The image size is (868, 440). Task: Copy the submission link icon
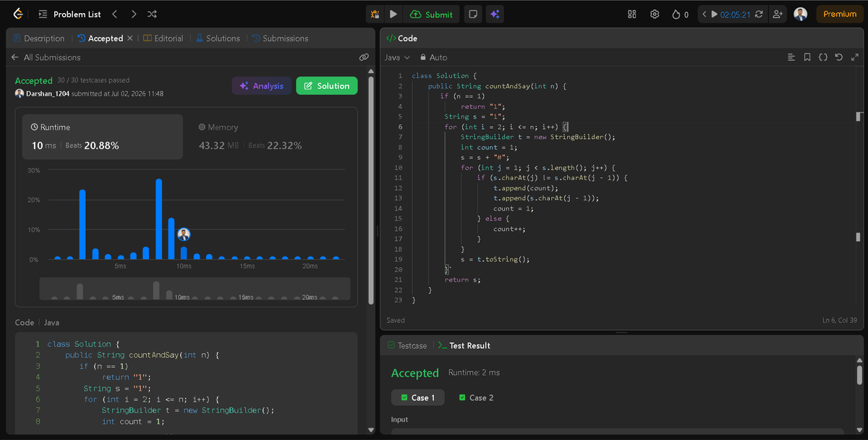coord(364,57)
